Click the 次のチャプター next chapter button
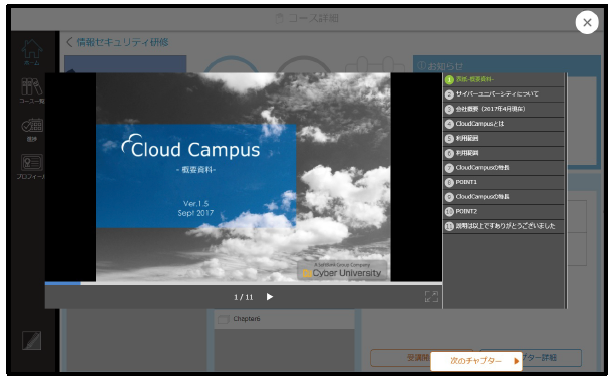This screenshot has width=615, height=383. 476,361
